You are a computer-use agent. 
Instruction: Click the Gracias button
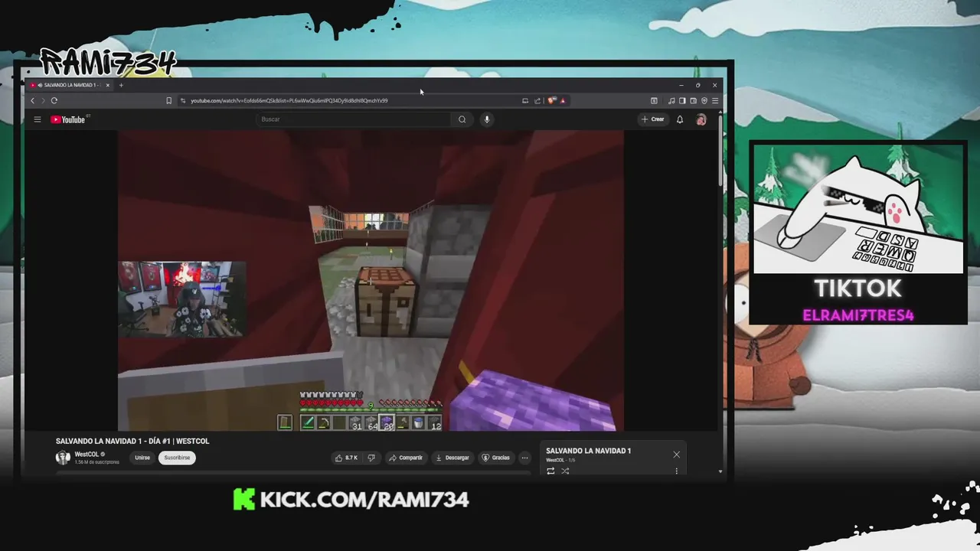click(495, 458)
